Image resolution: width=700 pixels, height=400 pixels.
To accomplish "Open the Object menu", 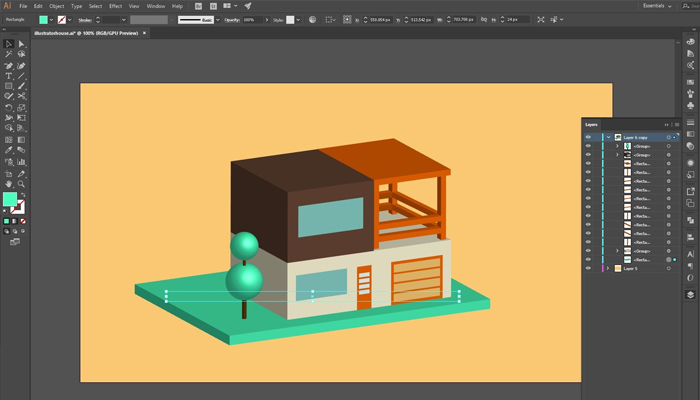I will pos(57,6).
